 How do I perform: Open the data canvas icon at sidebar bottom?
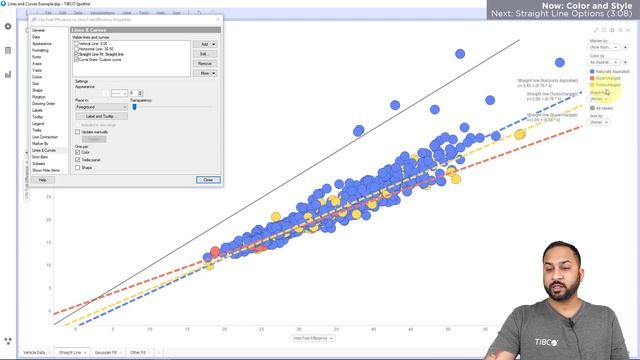[8, 341]
